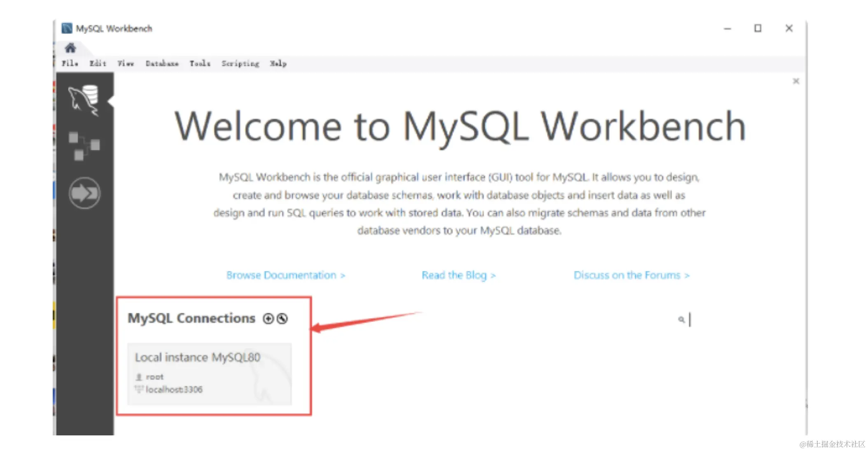Open the File menu
This screenshot has height=451, width=868.
pyautogui.click(x=70, y=63)
